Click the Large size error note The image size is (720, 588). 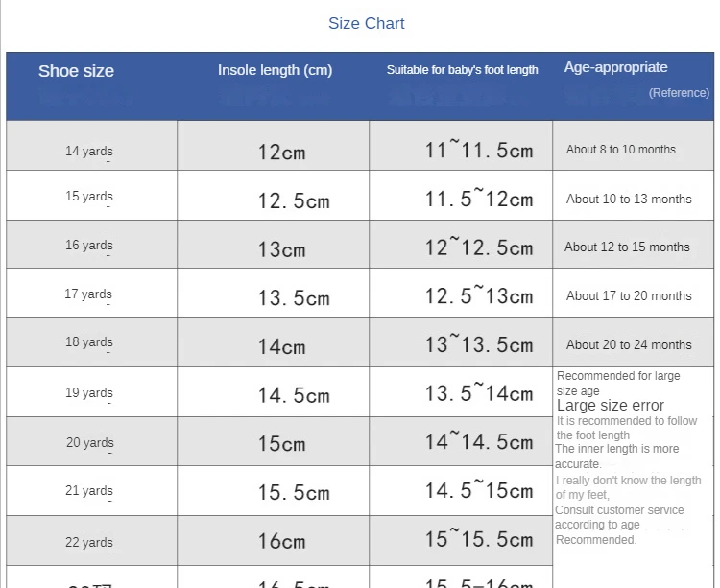click(x=611, y=406)
